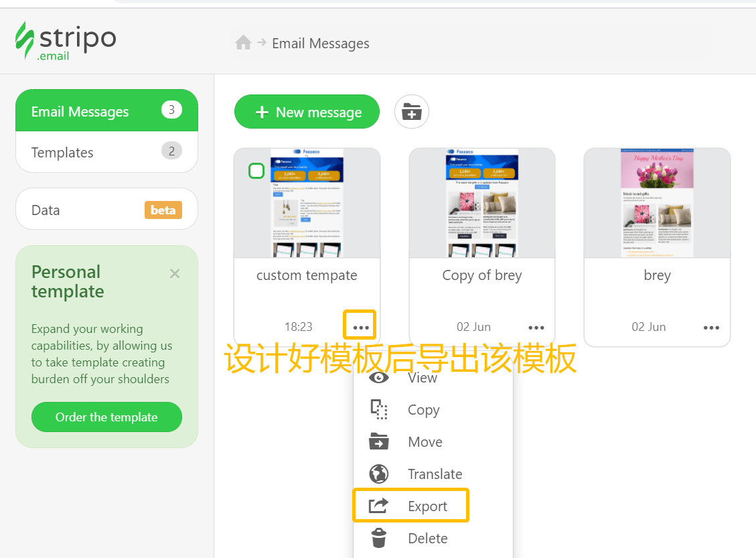Open options menu for Copy of brey
Screen dimensions: 756x558
[536, 328]
